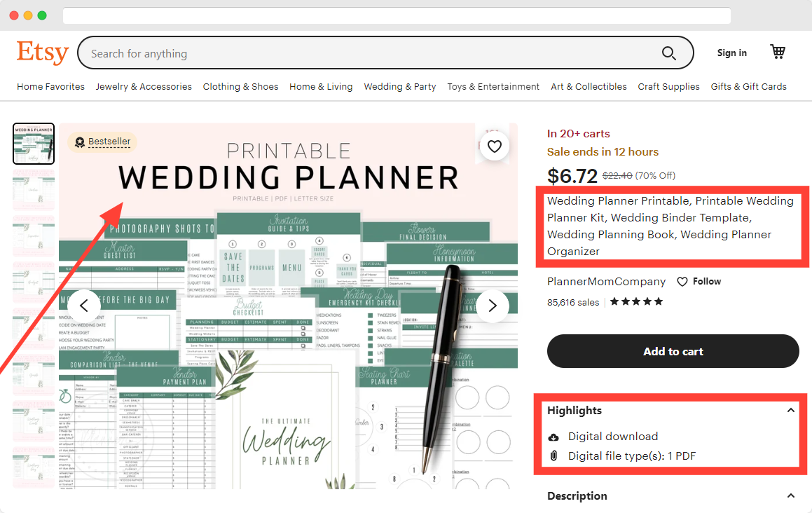Select the first product thumbnail

point(34,144)
